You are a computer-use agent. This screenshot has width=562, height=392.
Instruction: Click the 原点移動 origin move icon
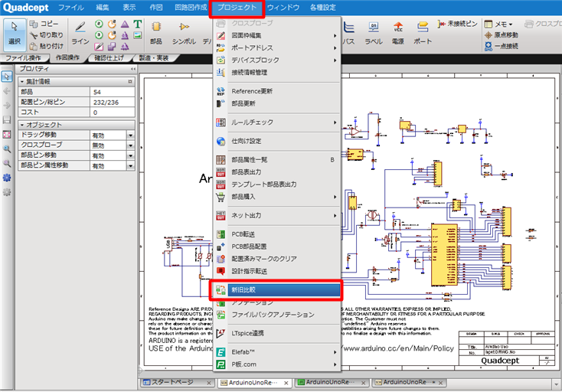pos(501,35)
